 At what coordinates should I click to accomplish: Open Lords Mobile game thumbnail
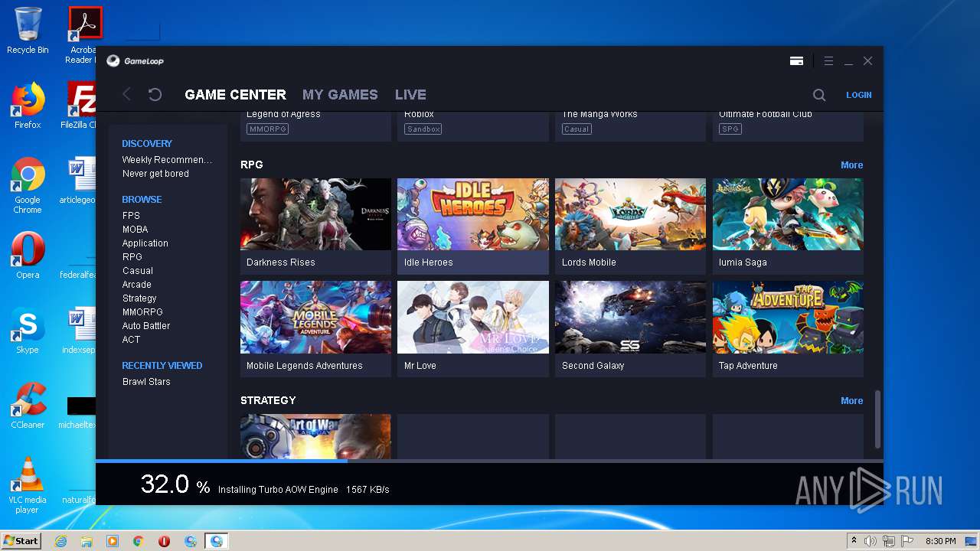click(x=630, y=214)
